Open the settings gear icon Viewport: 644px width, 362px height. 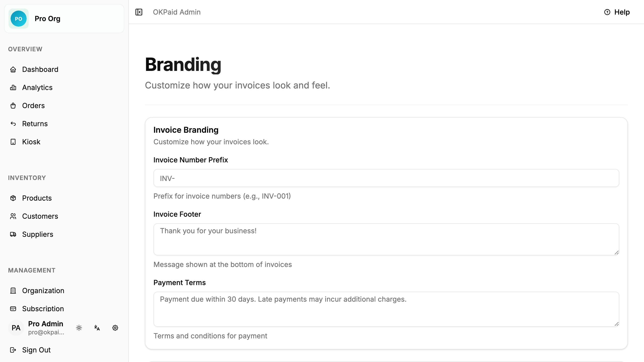(x=115, y=328)
